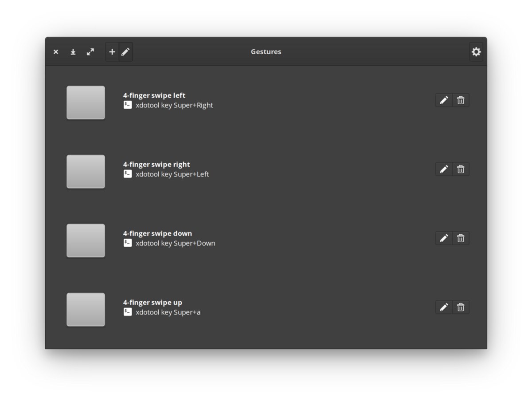The width and height of the screenshot is (532, 402).
Task: Click the swipe right gesture thumbnail
Action: pos(86,171)
